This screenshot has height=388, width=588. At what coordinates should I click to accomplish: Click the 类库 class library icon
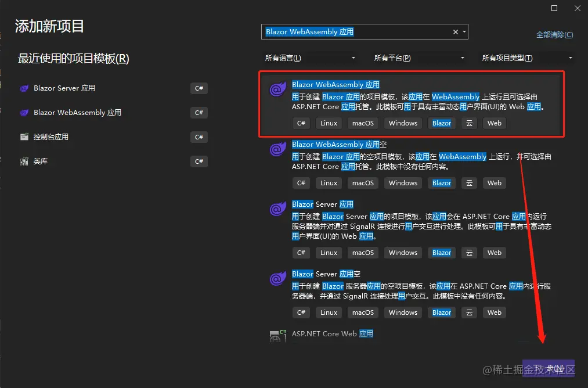tap(24, 161)
